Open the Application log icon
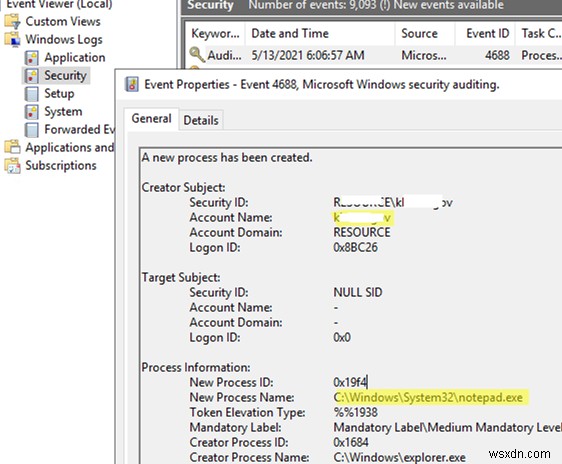Screen dimensions: 562x464 tap(32, 58)
